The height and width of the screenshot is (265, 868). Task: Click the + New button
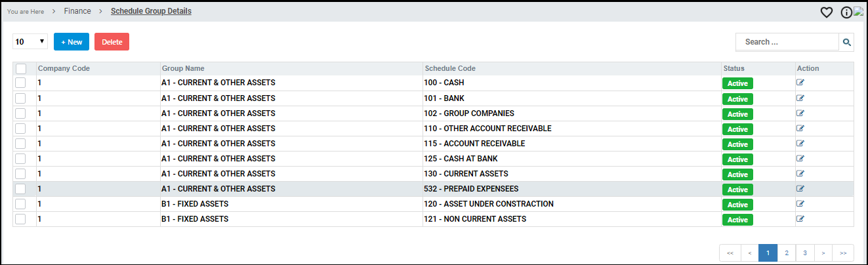(72, 42)
